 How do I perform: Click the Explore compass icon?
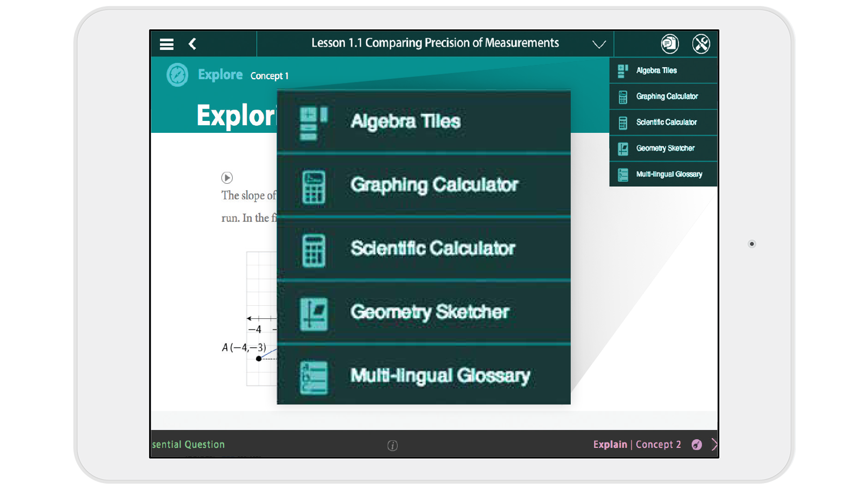[177, 74]
